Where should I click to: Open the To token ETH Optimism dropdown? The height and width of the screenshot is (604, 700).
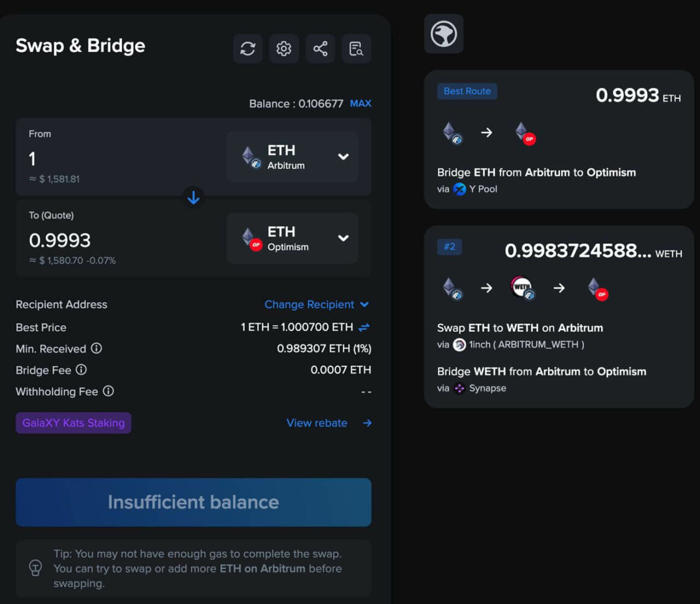point(292,238)
